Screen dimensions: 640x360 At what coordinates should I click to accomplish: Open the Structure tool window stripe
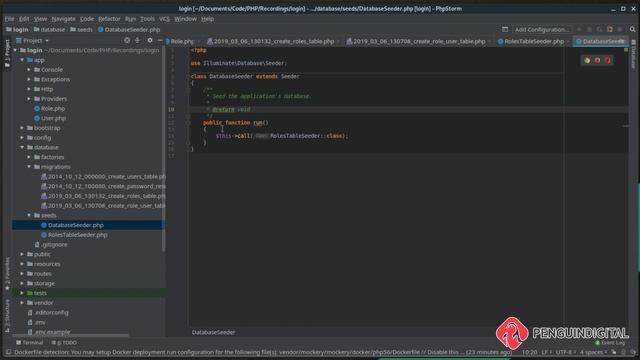(x=7, y=316)
